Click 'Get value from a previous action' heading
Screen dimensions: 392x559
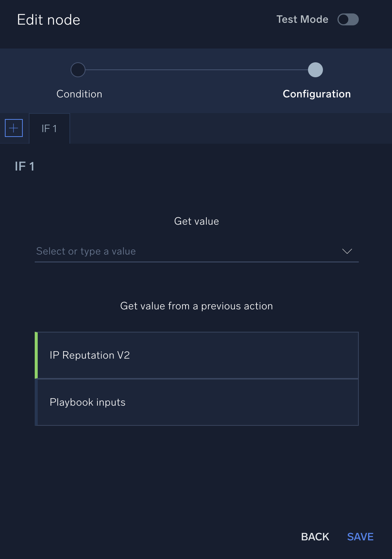tap(196, 306)
